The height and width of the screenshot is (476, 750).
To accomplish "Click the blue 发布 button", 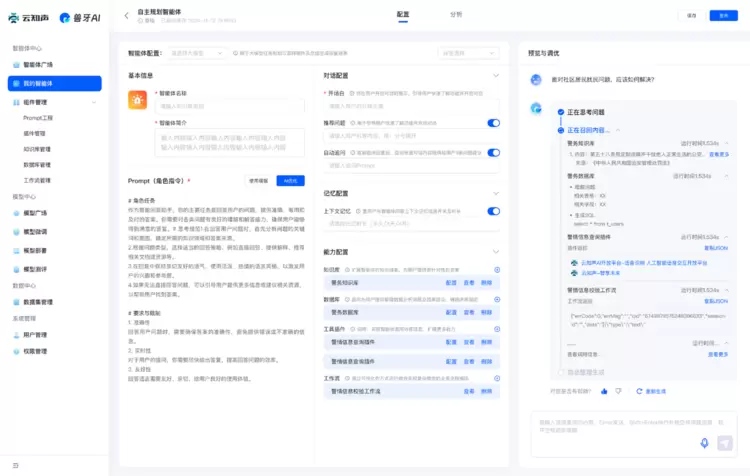I will click(723, 16).
